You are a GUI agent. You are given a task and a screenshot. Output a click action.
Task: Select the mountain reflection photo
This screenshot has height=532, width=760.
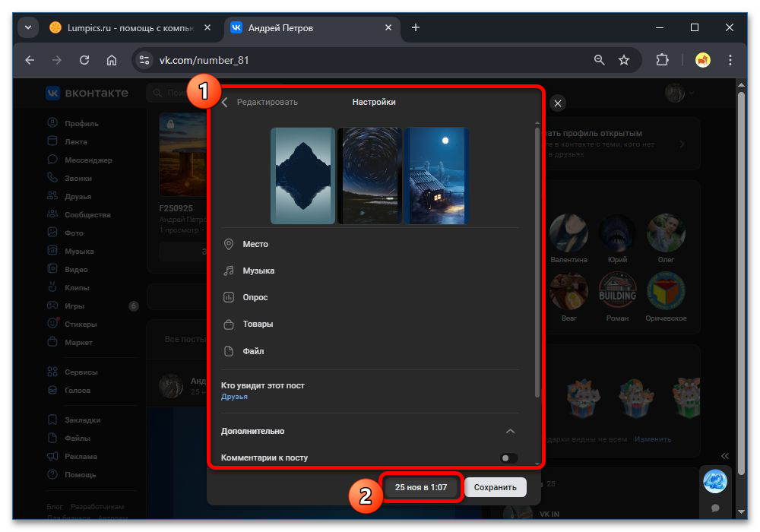coord(302,176)
